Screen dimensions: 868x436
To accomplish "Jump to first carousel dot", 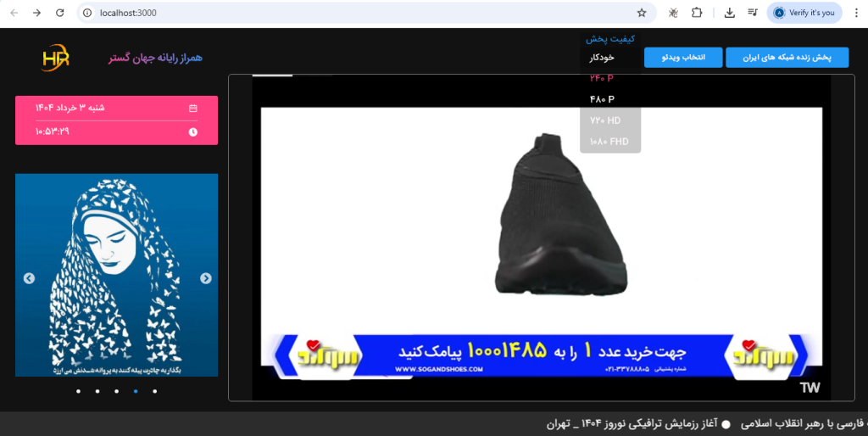I will point(79,391).
